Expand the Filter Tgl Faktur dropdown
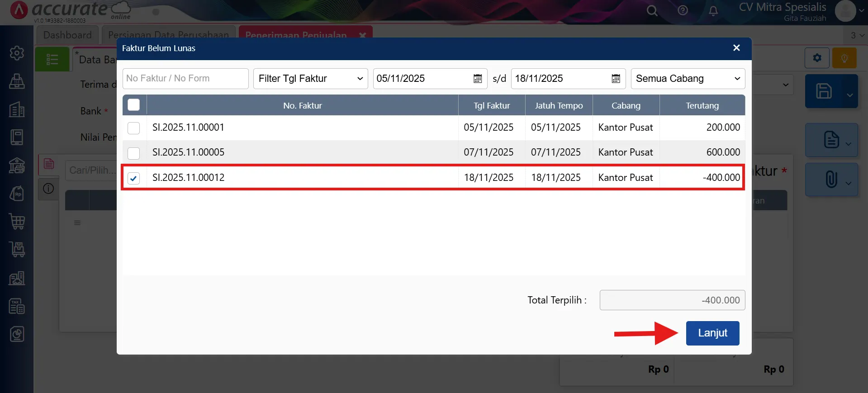 point(310,79)
